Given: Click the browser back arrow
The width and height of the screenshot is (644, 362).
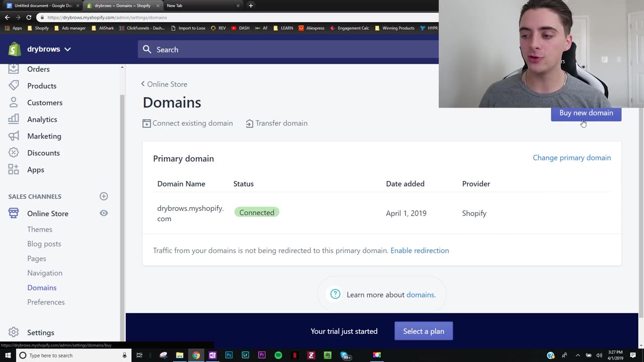Looking at the screenshot, I should click(7, 17).
